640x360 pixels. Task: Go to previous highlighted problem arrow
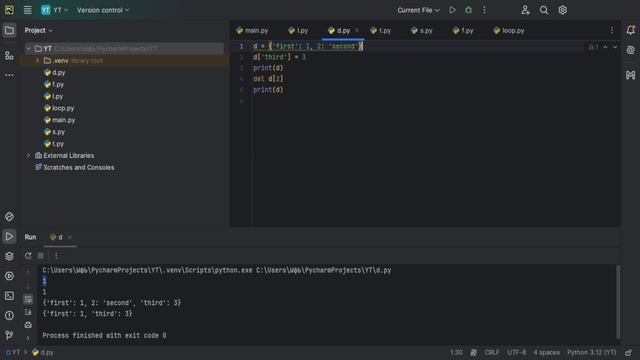pos(605,47)
